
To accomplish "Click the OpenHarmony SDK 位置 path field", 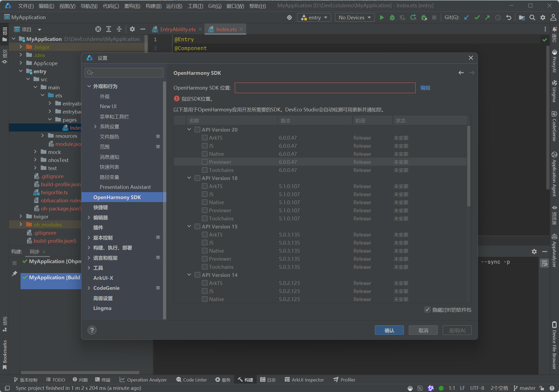I will (325, 88).
